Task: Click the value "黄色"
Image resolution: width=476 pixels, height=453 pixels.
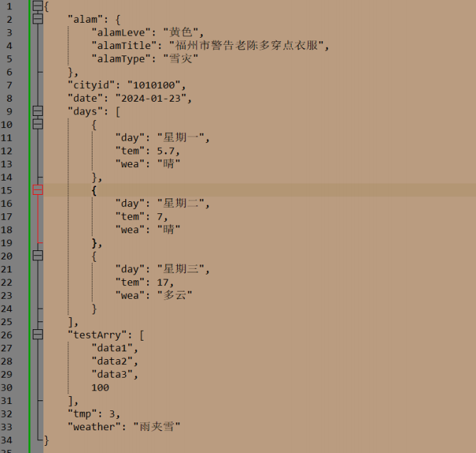Action: tap(181, 32)
